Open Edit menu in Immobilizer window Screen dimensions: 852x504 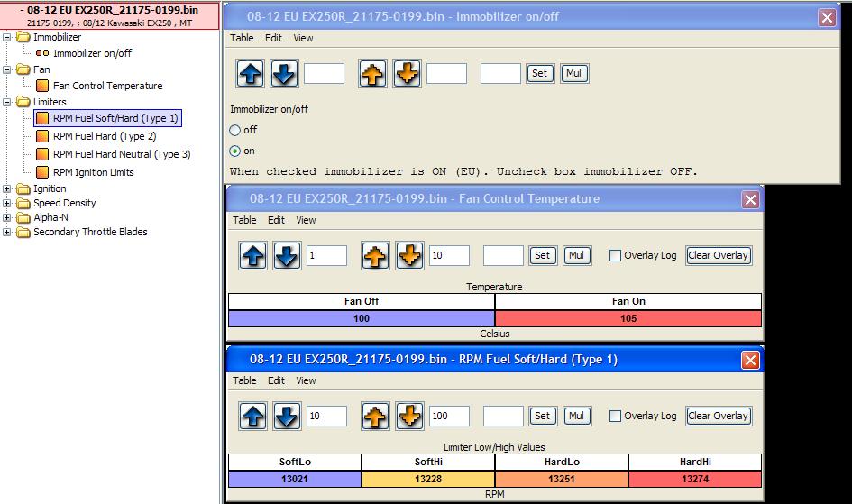(273, 38)
